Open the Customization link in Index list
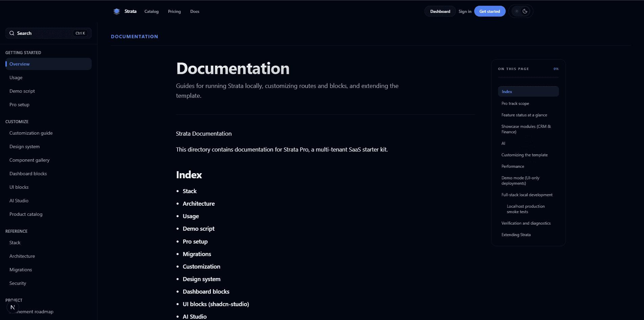 point(202,267)
